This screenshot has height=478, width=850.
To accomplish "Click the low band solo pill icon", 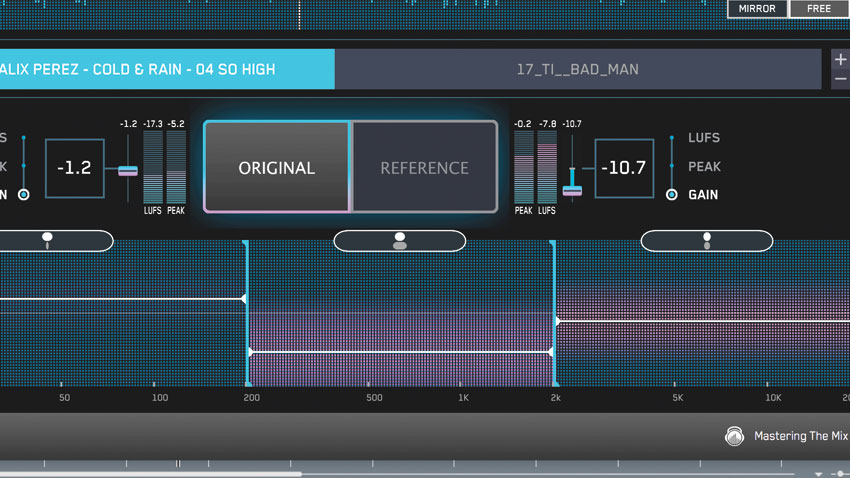I will [47, 241].
